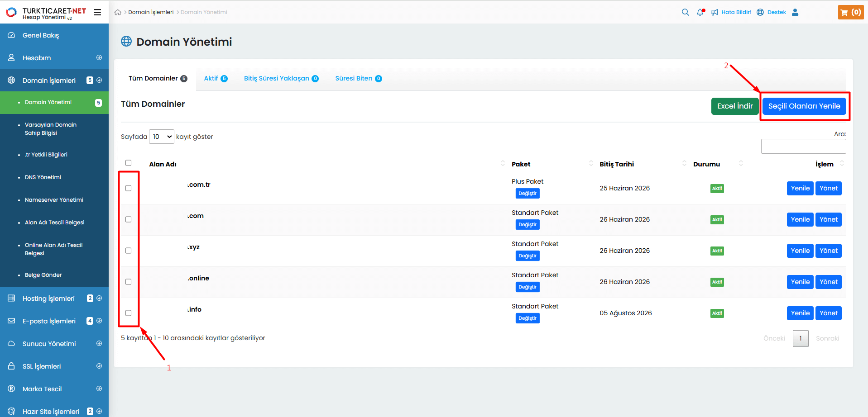Click the home icon in breadcrumb
This screenshot has height=417, width=868.
pyautogui.click(x=118, y=12)
